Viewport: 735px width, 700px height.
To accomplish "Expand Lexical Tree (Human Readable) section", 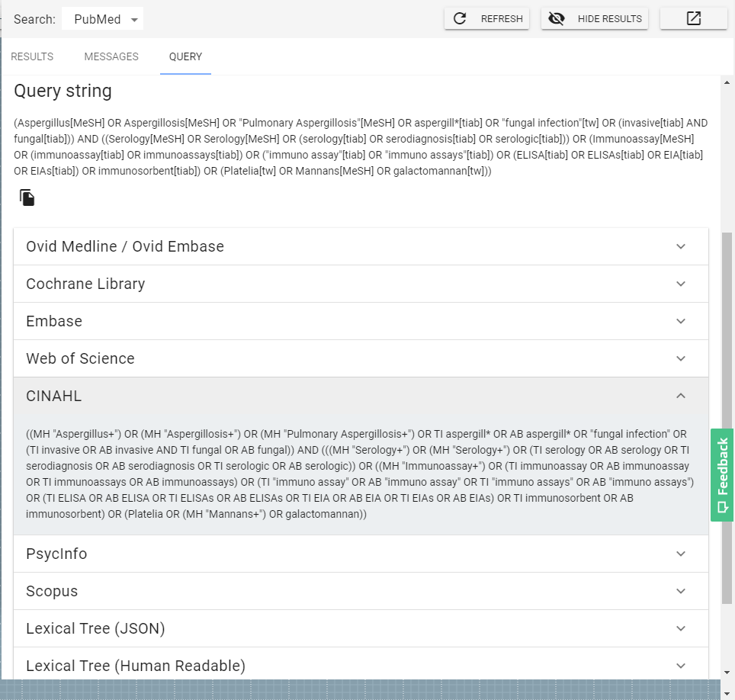I will point(361,665).
